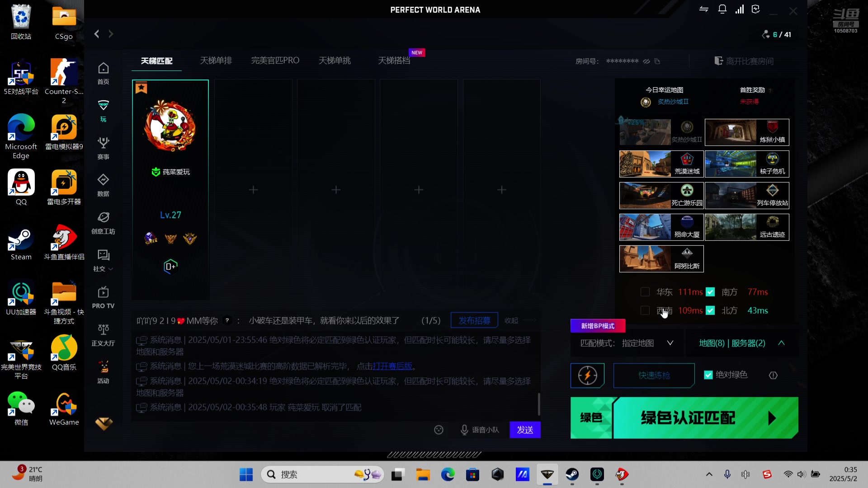Open the 正义大厅 sidebar icon
Image resolution: width=868 pixels, height=488 pixels.
pos(103,335)
